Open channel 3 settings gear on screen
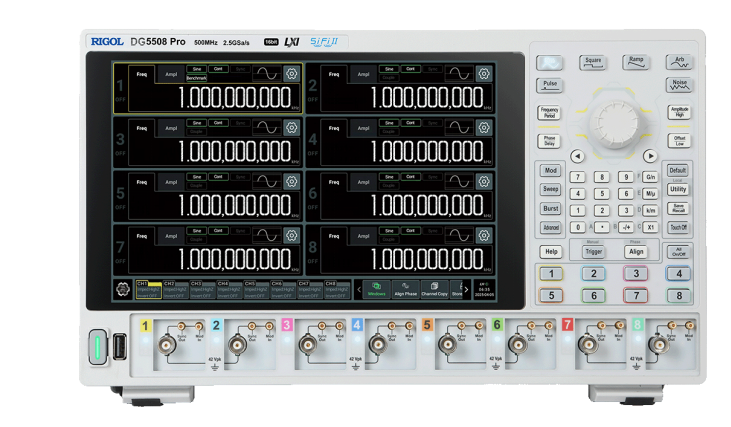Screen dimensions: 731x427 [292, 128]
